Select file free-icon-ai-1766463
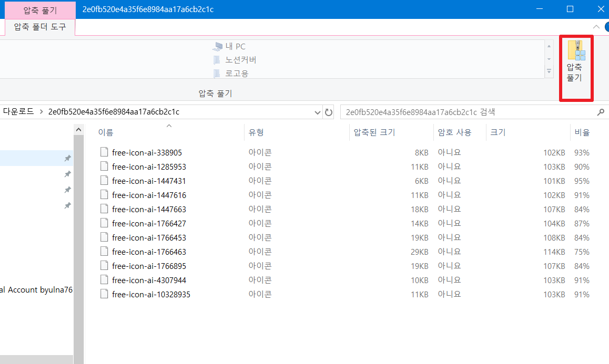The height and width of the screenshot is (364, 609). (x=149, y=252)
